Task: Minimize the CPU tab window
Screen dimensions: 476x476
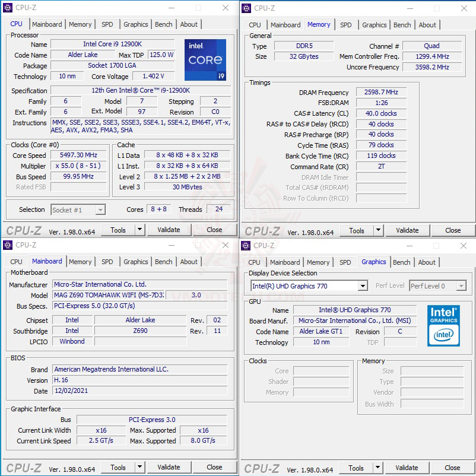Action: click(172, 8)
